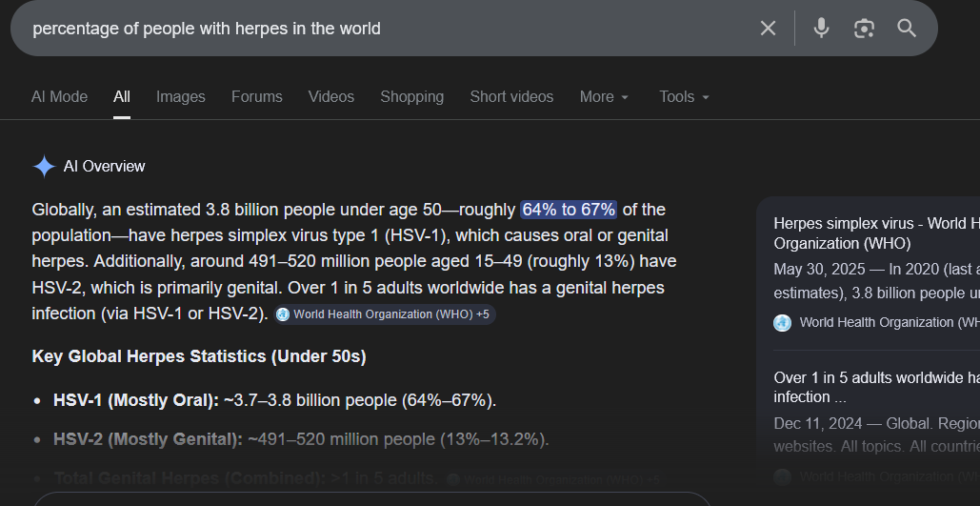The height and width of the screenshot is (506, 980).
Task: Open 'Over 1 in 5 adults worldwide' article
Action: 876,387
